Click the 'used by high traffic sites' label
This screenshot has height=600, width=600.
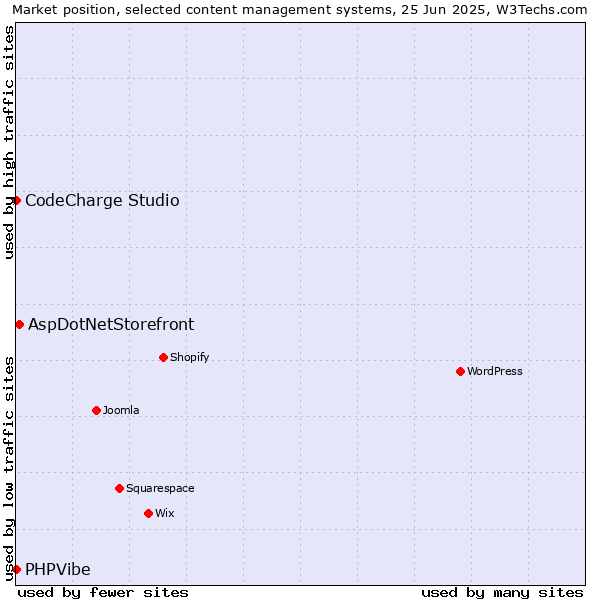coord(8,142)
